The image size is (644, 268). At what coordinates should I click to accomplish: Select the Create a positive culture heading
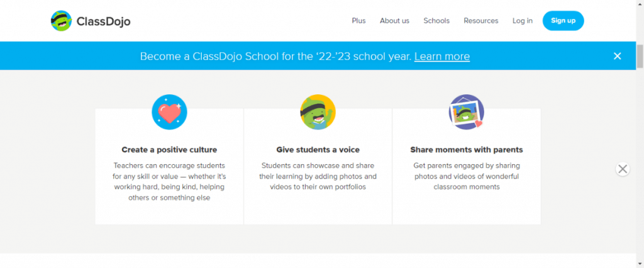(x=169, y=150)
